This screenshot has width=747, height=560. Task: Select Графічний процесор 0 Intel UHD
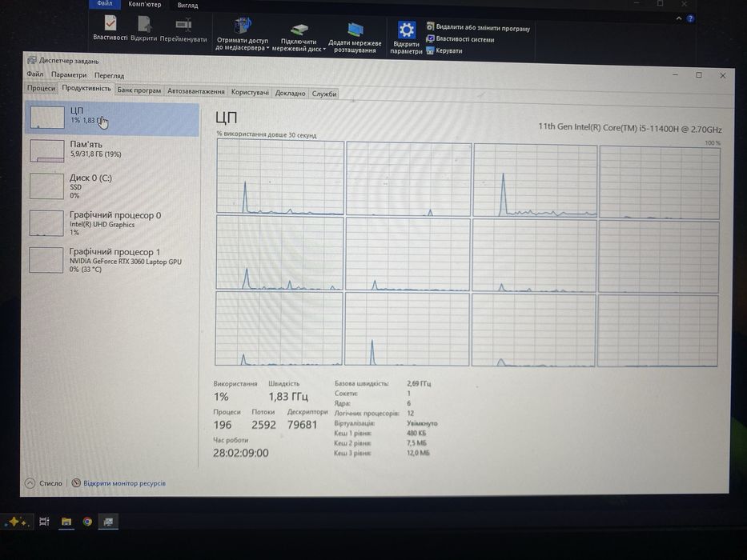click(112, 223)
